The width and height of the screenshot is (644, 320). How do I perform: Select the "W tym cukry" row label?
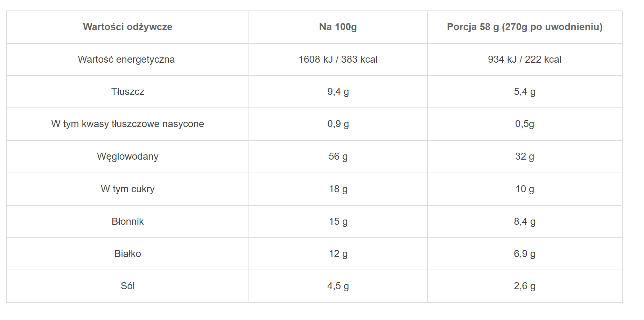tap(128, 189)
